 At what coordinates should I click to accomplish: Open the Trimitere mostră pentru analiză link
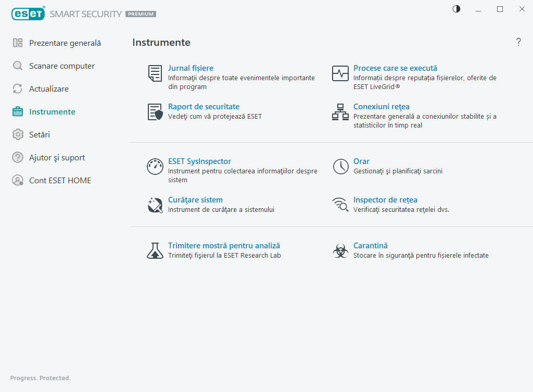224,246
